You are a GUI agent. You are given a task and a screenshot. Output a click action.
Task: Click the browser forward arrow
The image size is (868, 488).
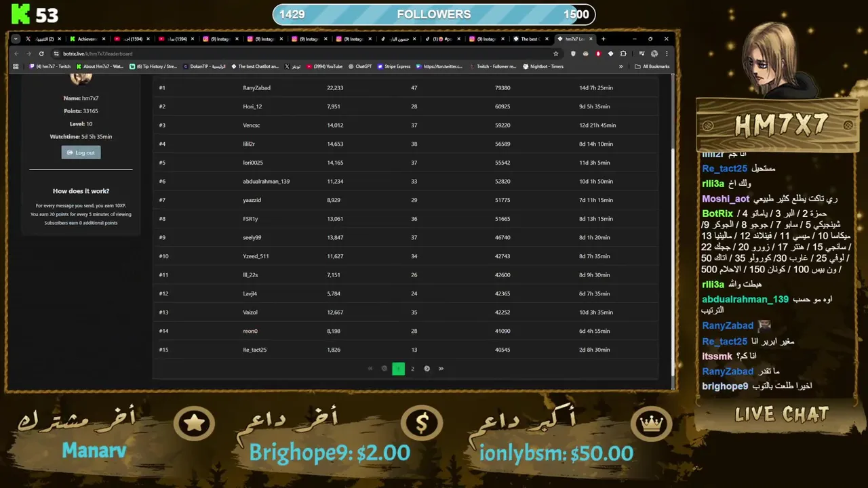28,54
